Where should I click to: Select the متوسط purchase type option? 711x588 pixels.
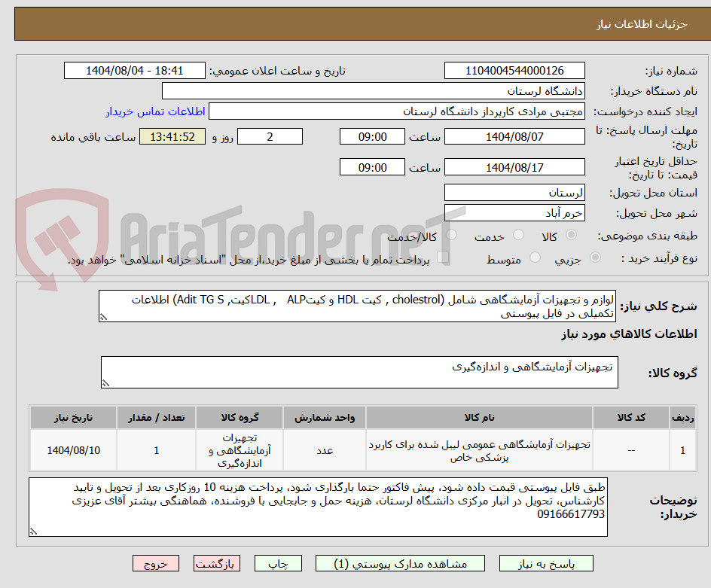[535, 257]
